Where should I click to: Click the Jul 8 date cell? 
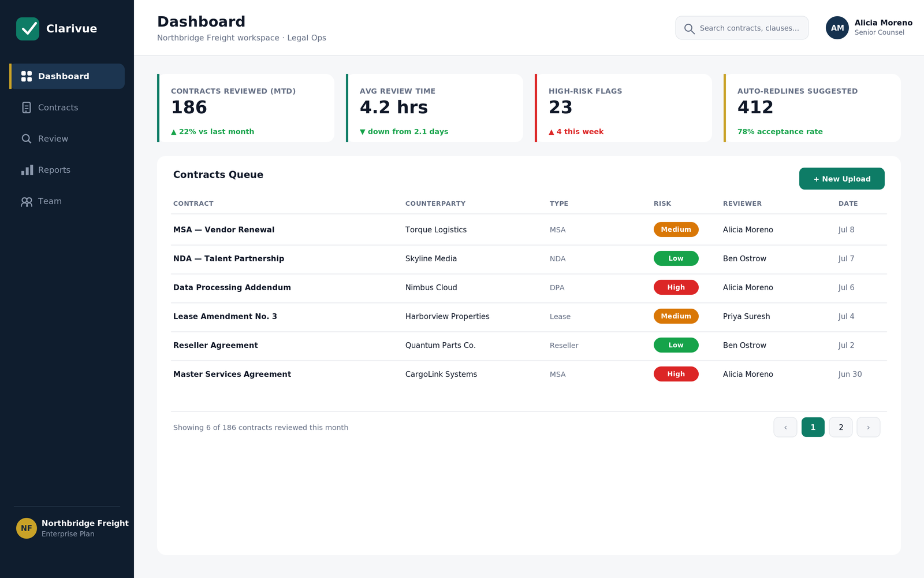(847, 229)
